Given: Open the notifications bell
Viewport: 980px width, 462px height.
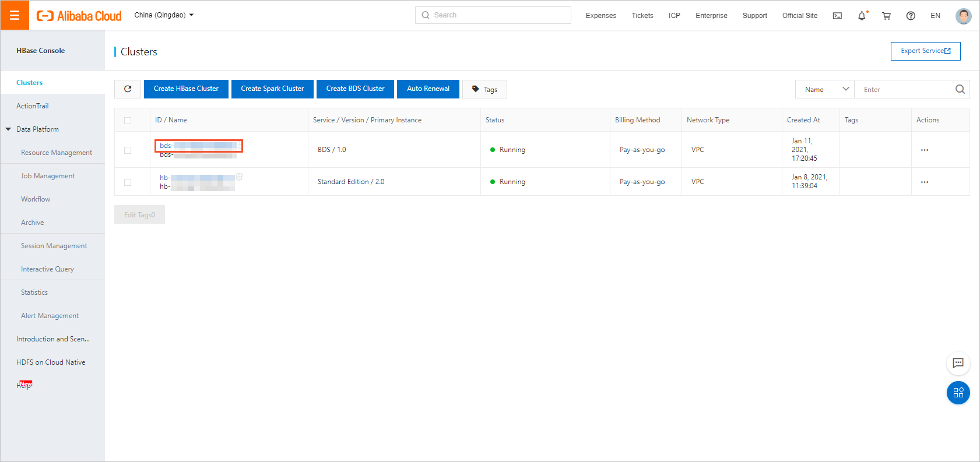Looking at the screenshot, I should 862,16.
